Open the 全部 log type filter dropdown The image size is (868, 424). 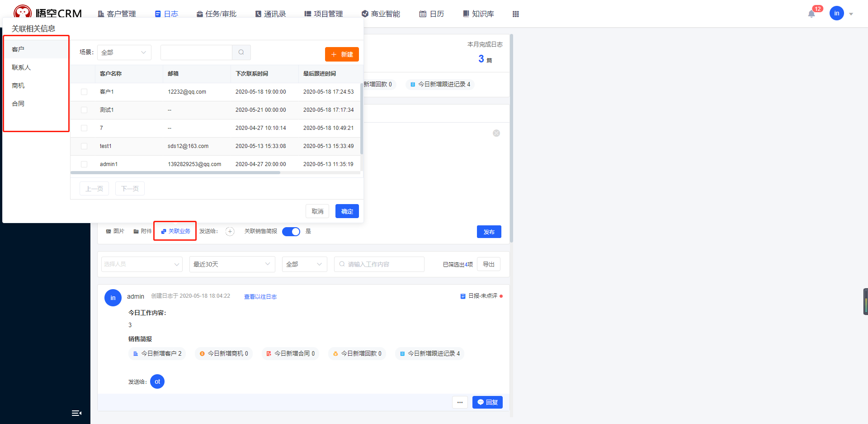click(305, 264)
